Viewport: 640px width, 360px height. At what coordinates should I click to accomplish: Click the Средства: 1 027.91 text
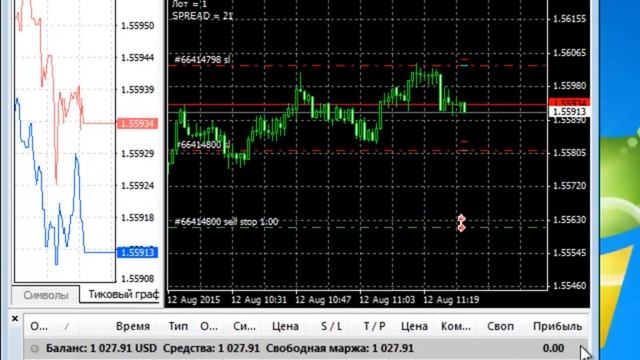tap(211, 349)
